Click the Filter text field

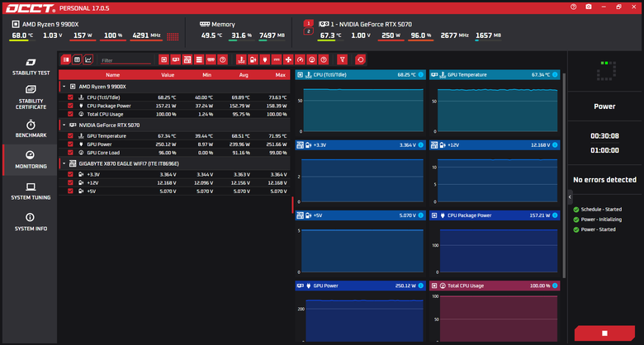pyautogui.click(x=126, y=60)
